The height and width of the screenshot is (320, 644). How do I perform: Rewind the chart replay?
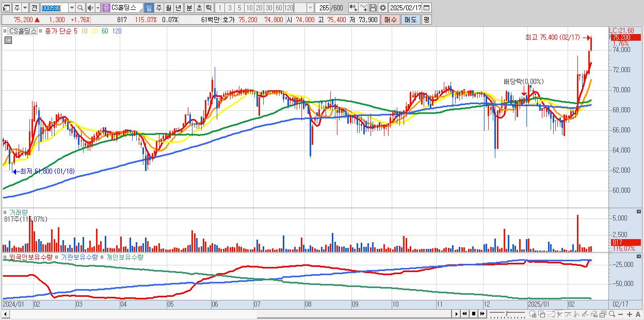464,314
